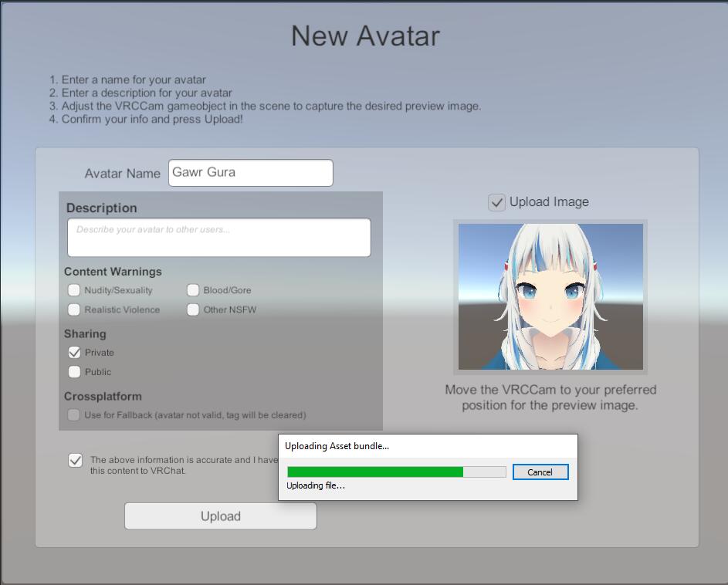This screenshot has width=728, height=585.
Task: Toggle the information accuracy confirmation checkbox
Action: 76,461
